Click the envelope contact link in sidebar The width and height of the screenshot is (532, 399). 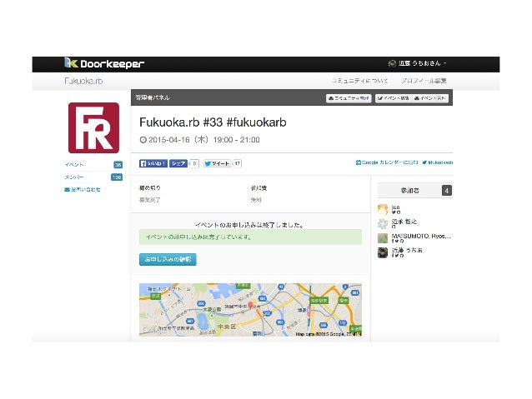pos(83,189)
